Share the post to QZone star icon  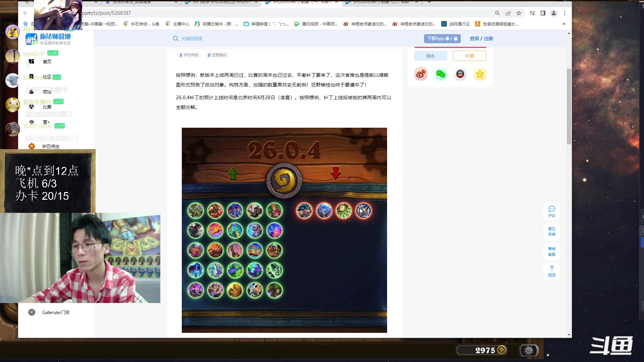pyautogui.click(x=480, y=74)
